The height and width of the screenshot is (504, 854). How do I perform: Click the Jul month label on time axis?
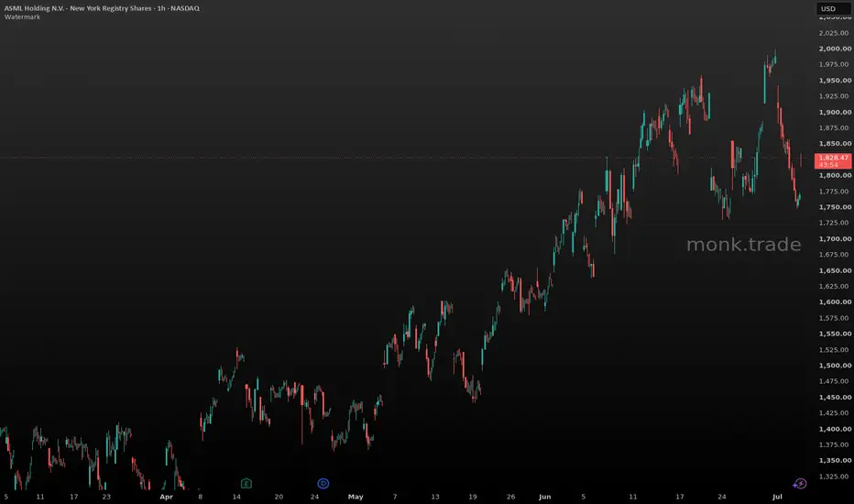(777, 497)
